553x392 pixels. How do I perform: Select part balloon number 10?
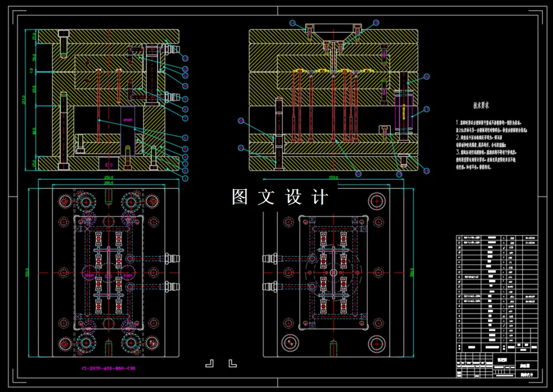[185, 86]
